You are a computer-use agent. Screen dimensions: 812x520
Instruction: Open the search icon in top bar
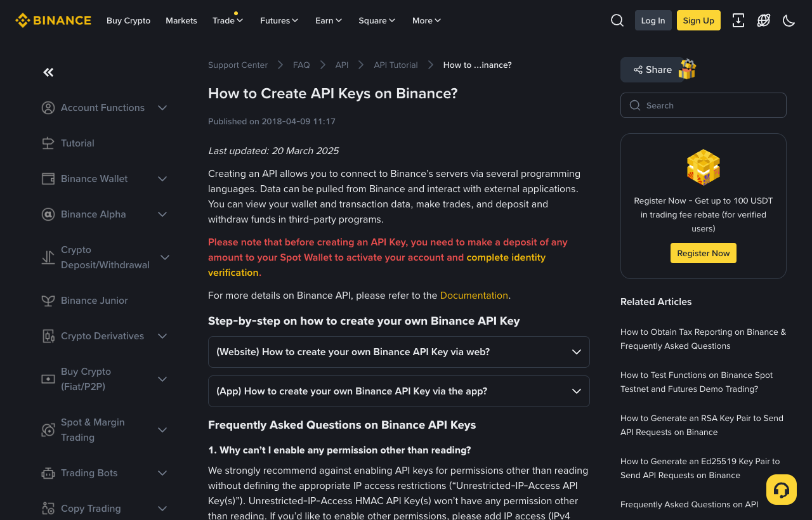tap(617, 20)
